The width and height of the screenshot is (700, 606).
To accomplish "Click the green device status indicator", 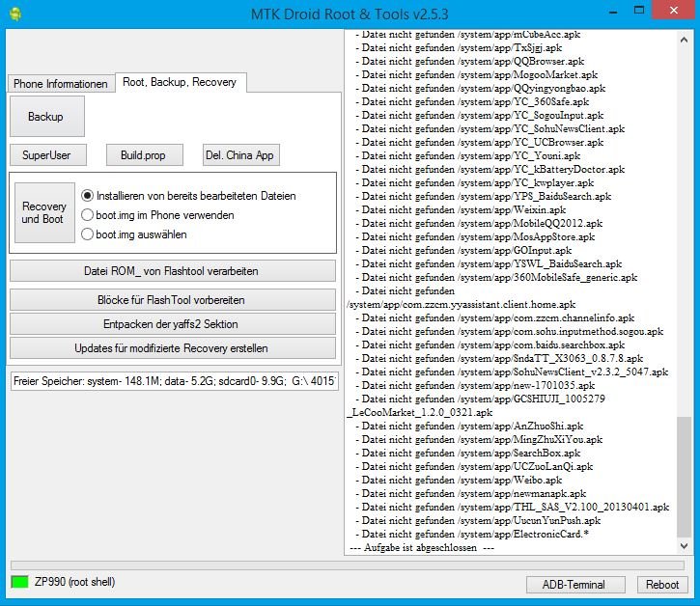I will point(19,582).
